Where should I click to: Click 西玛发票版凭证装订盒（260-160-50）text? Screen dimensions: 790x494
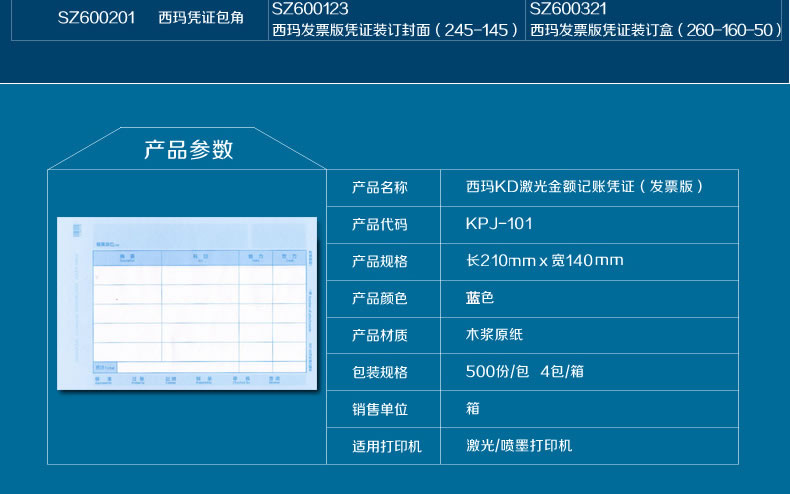tap(656, 30)
